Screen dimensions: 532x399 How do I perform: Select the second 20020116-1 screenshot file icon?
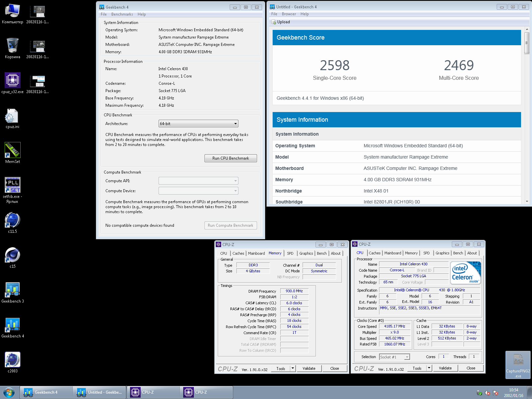38,49
